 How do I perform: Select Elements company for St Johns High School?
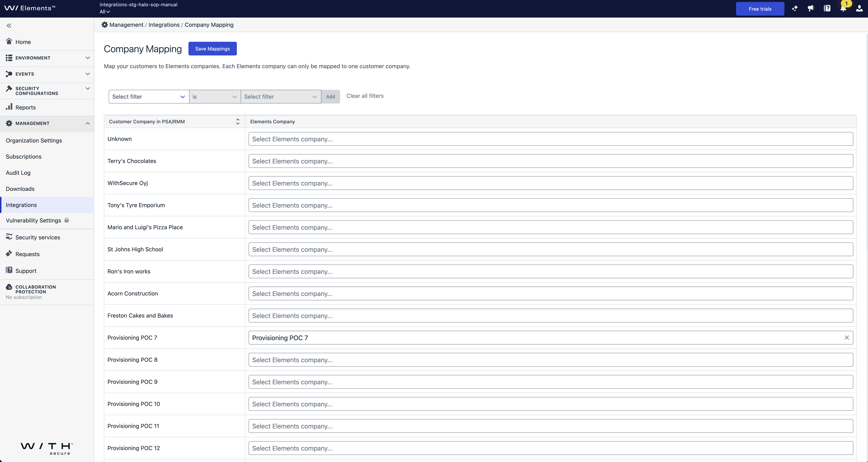(x=551, y=250)
